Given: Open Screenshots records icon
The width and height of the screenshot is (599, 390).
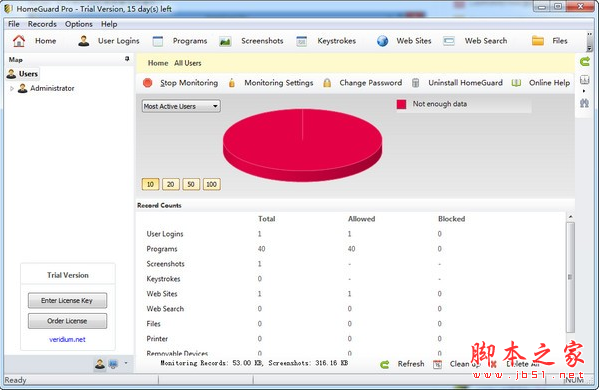Looking at the screenshot, I should [x=225, y=41].
